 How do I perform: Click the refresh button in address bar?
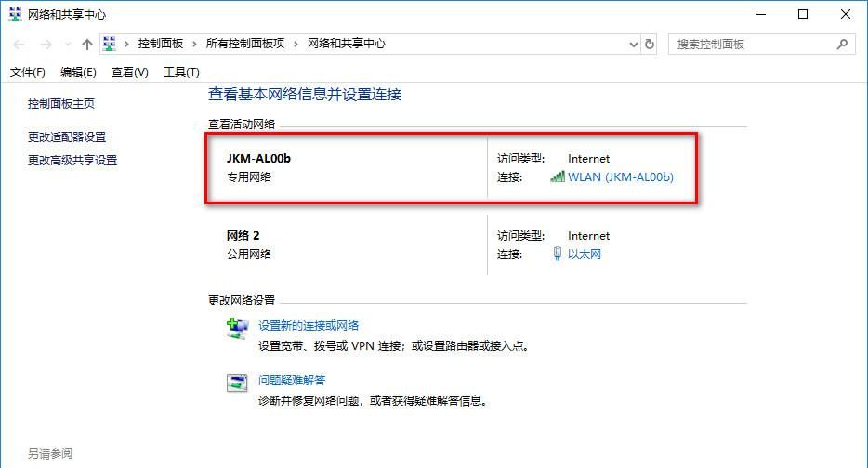coord(650,45)
